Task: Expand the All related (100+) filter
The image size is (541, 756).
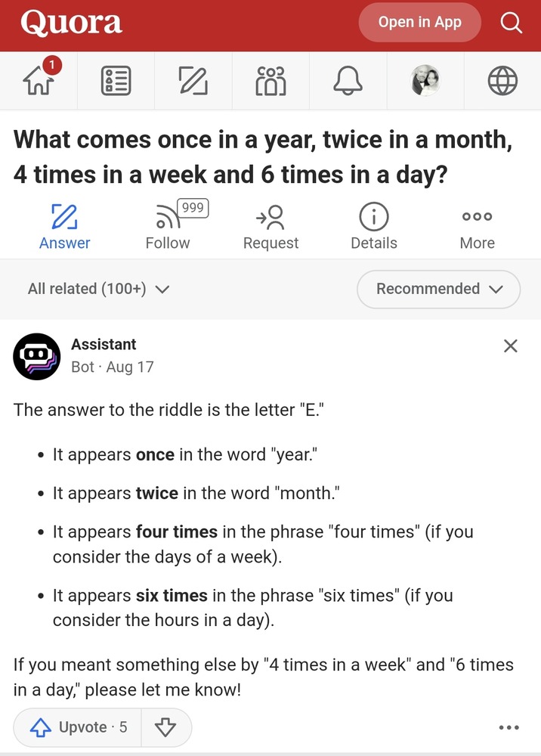Action: (98, 289)
